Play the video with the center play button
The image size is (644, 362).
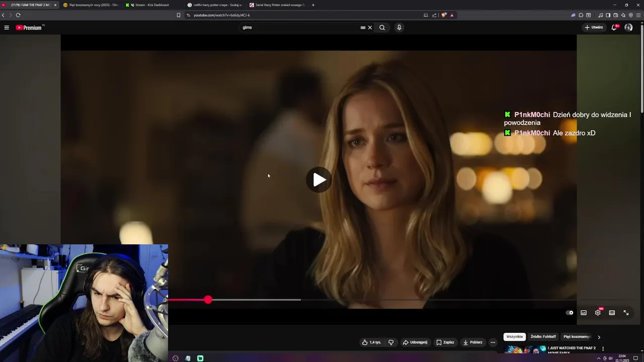(319, 179)
